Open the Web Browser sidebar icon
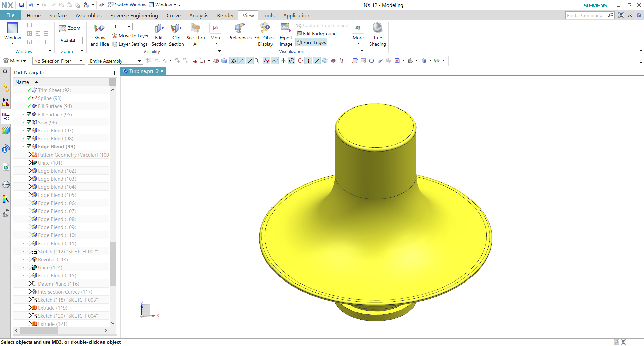 6,167
